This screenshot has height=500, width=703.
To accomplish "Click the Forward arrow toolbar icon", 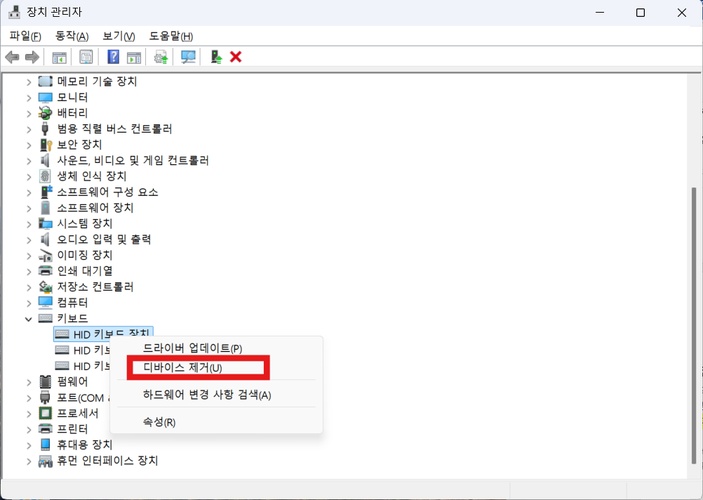I will coord(32,57).
